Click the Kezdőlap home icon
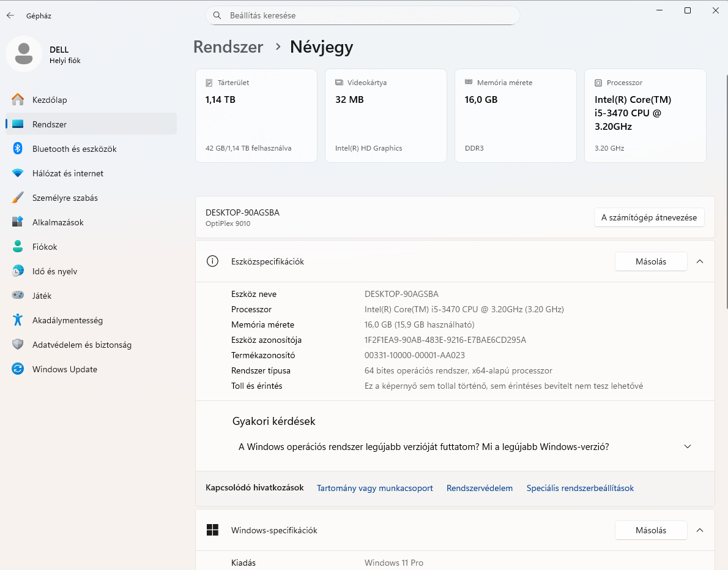The height and width of the screenshot is (570, 728). pos(18,100)
